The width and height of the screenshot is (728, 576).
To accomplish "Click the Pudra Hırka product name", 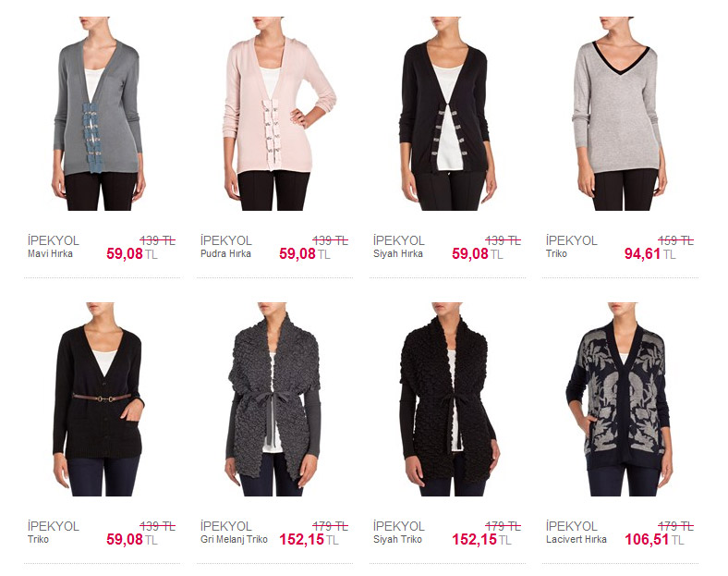I will [x=225, y=253].
